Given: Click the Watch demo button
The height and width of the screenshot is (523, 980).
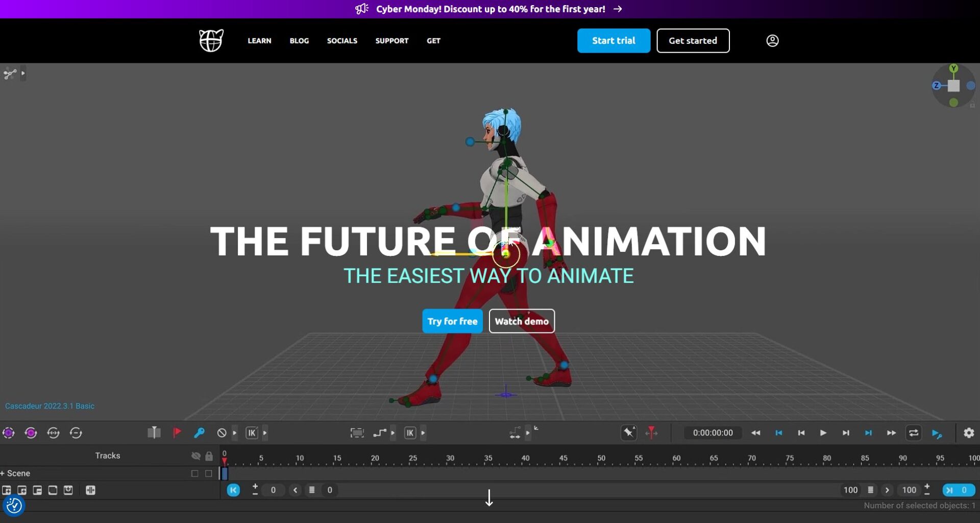Looking at the screenshot, I should click(x=521, y=321).
